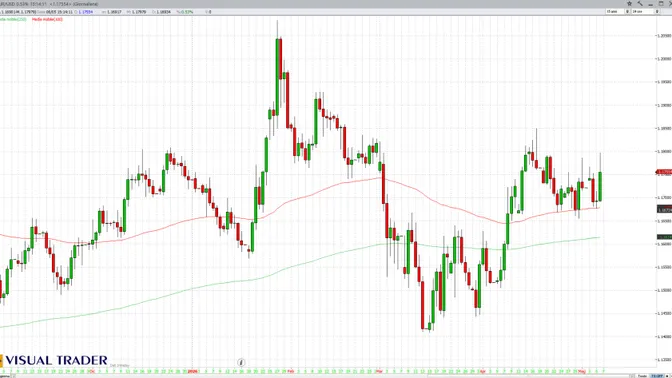Click the second period input field in toolbar

coord(643,12)
